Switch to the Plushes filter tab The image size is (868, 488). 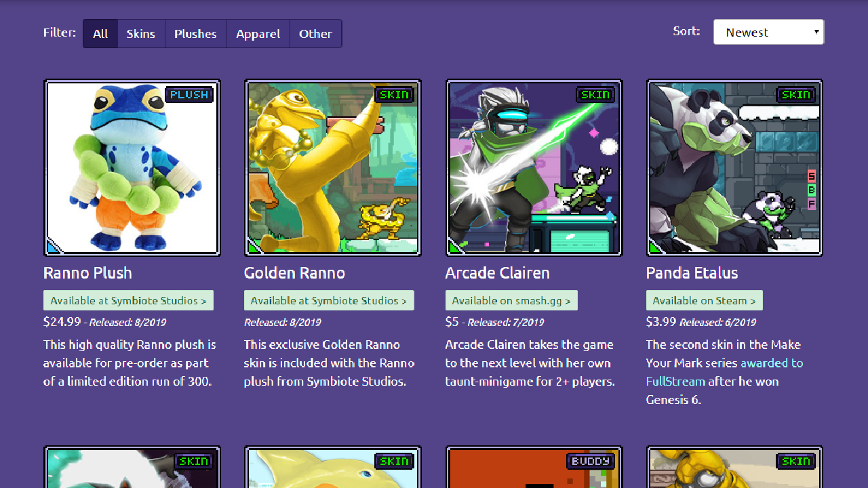pos(195,33)
